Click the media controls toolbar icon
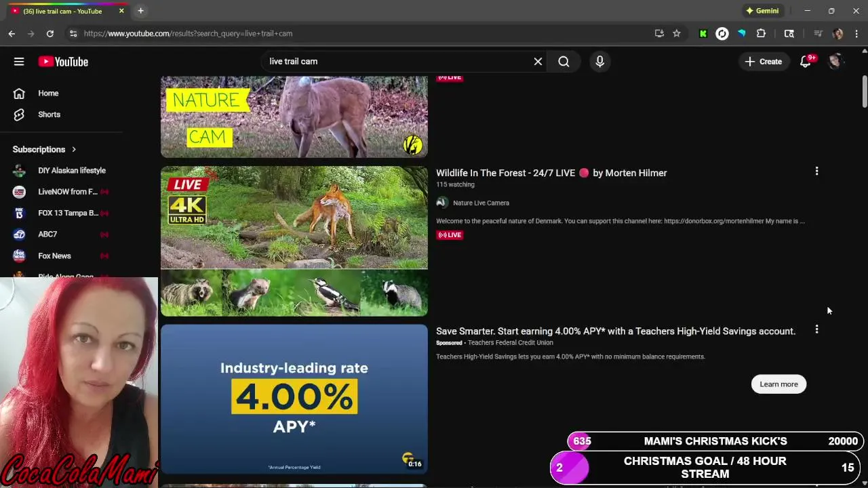 pyautogui.click(x=818, y=33)
